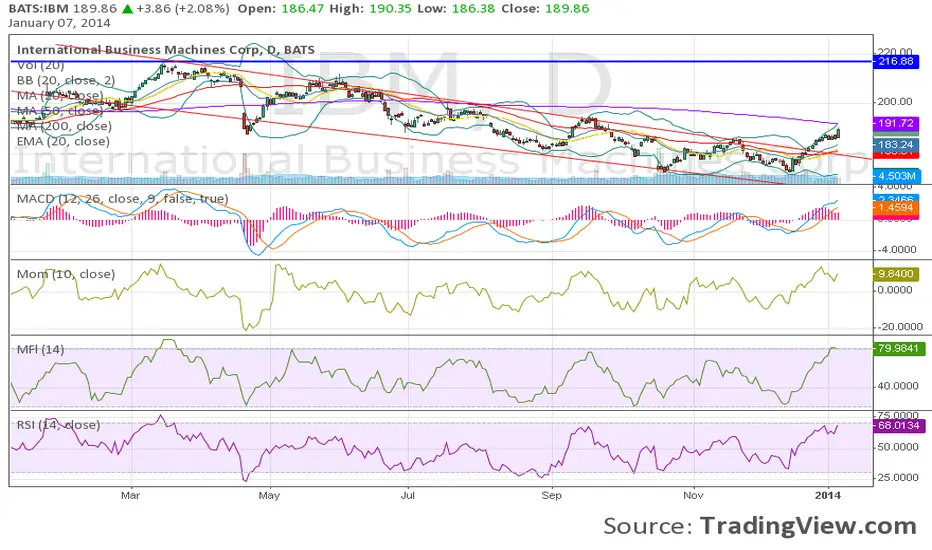Open the TradingView.com source link
932x550 pixels.
pyautogui.click(x=808, y=526)
